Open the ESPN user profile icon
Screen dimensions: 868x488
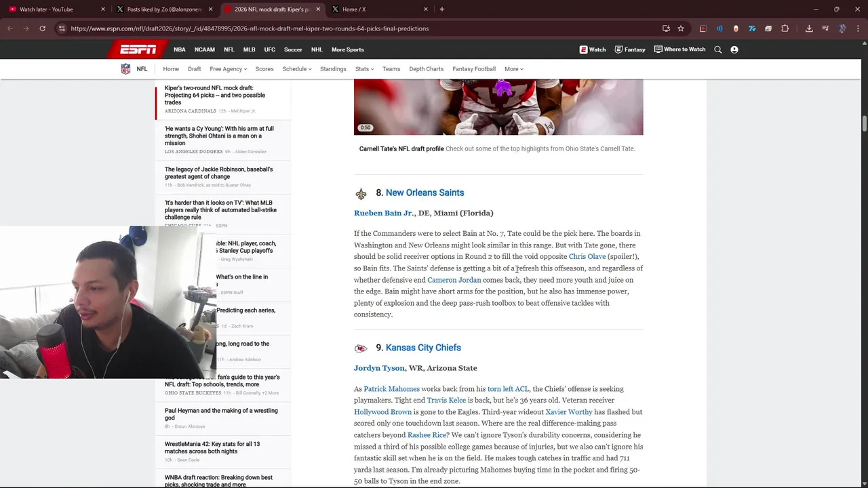click(734, 49)
